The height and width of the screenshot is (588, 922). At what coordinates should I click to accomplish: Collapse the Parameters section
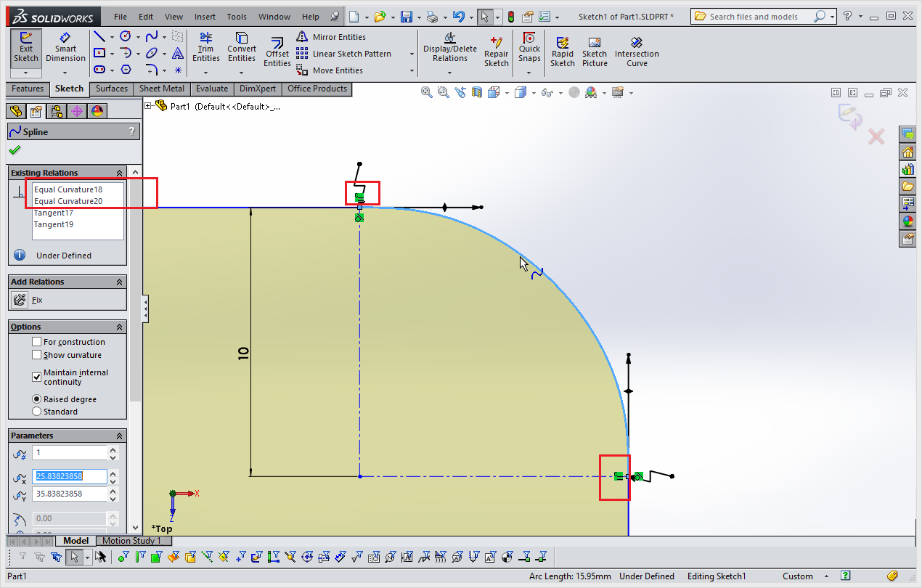pos(120,436)
